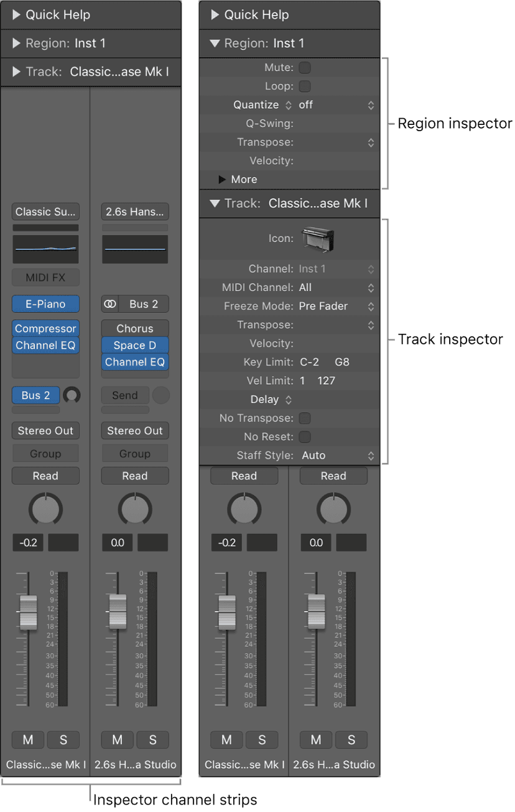
Task: Enable the No Reset checkbox
Action: pos(305,437)
